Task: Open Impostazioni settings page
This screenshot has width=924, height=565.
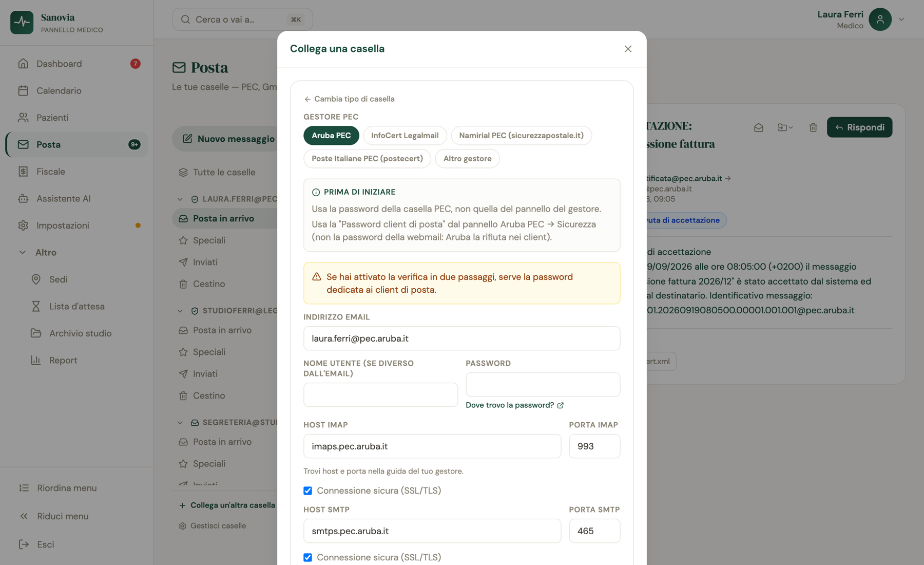Action: [x=77, y=225]
